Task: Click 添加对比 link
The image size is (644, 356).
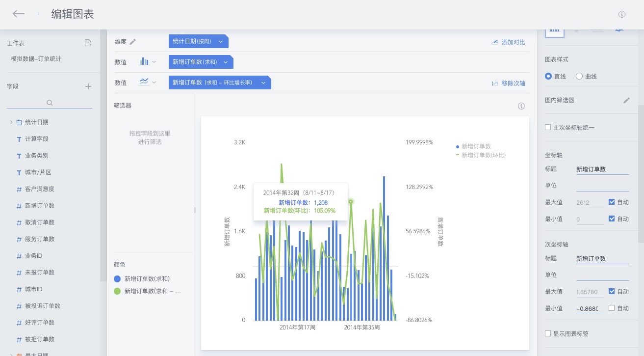Action: point(508,42)
